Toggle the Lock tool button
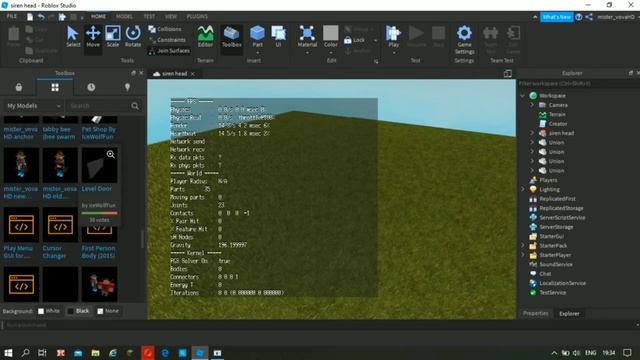Viewport: 640px width, 360px height. point(355,40)
